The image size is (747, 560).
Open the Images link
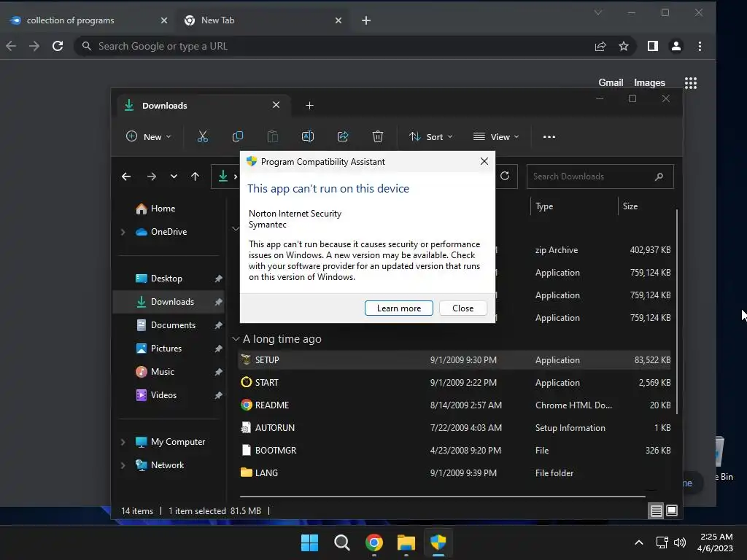[x=649, y=83]
